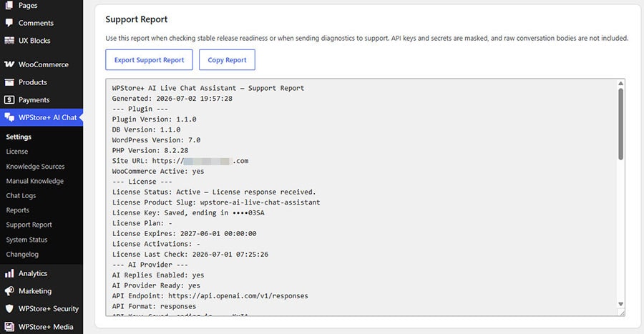Image resolution: width=644 pixels, height=334 pixels.
Task: Click the WPStore+ Security shield icon
Action: [9, 308]
